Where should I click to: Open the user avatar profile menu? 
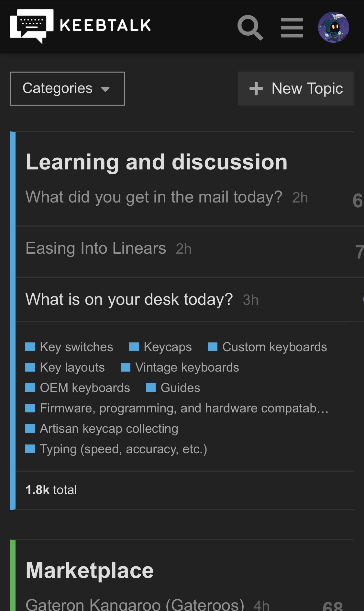click(333, 27)
